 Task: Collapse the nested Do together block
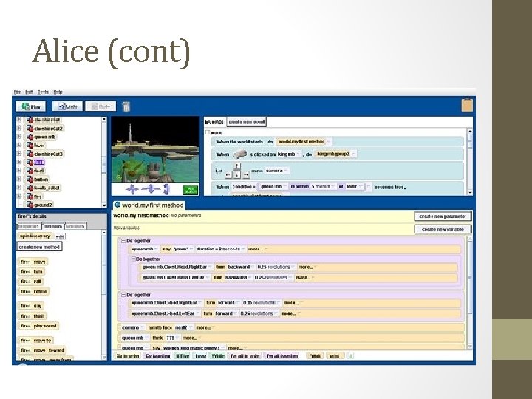(x=133, y=259)
